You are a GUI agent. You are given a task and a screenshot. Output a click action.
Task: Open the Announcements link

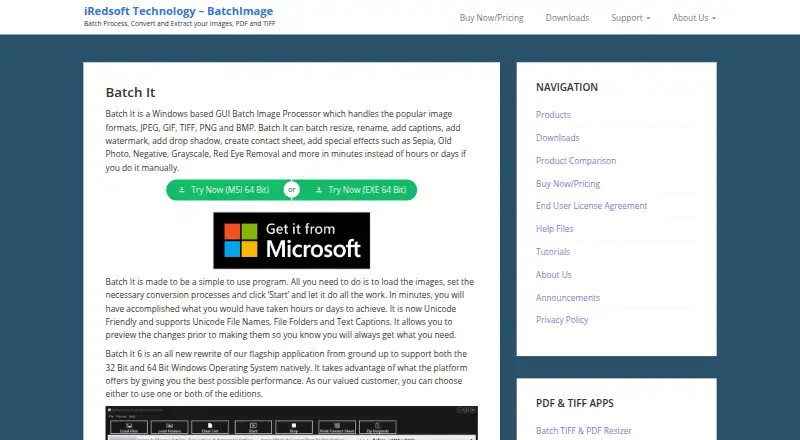[x=568, y=298]
